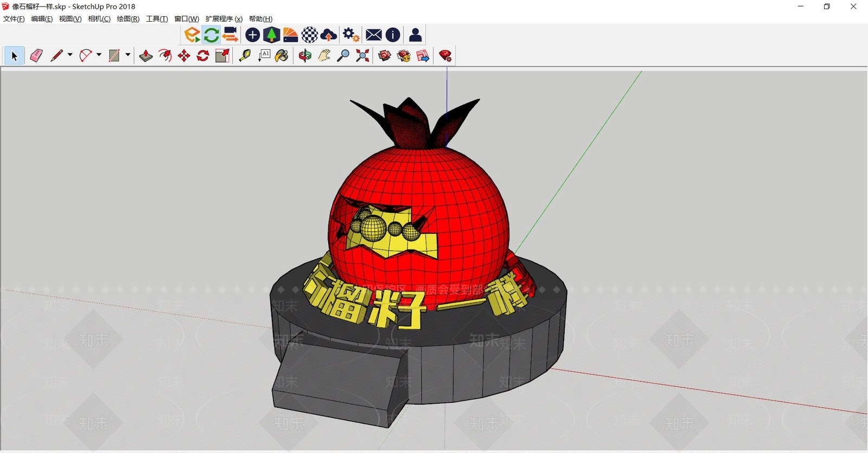Start the Enscape renderer
Image resolution: width=868 pixels, height=453 pixels.
192,35
